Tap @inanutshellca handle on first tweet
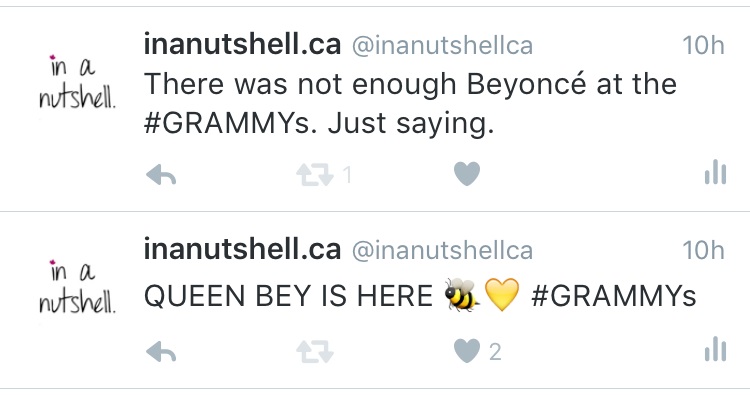 tap(442, 46)
